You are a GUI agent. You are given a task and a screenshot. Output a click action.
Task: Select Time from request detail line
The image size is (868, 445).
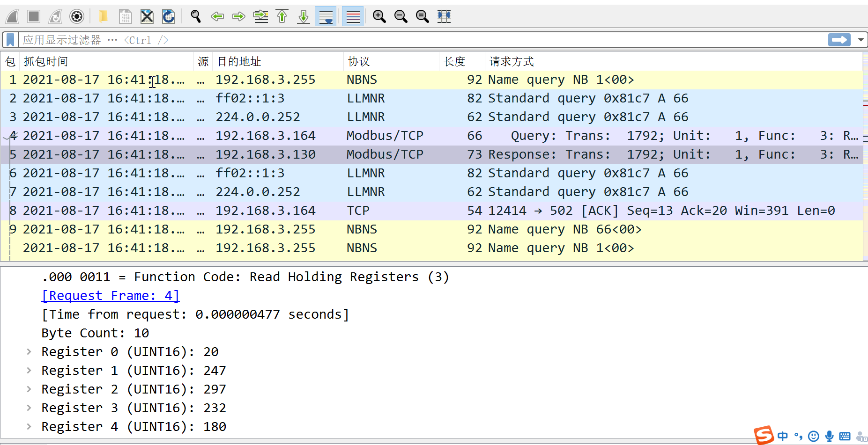(x=195, y=314)
